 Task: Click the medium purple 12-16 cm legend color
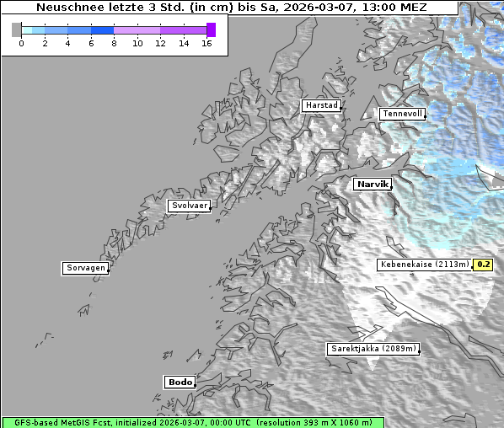tap(183, 30)
